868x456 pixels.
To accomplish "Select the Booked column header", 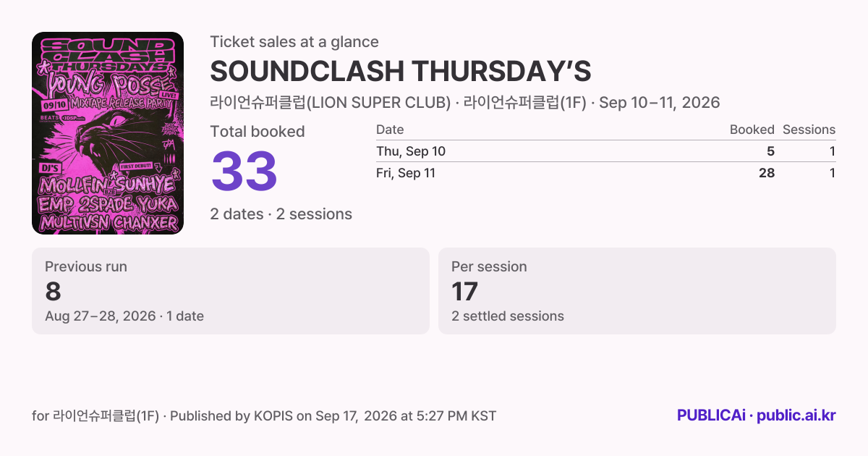I will [x=752, y=130].
